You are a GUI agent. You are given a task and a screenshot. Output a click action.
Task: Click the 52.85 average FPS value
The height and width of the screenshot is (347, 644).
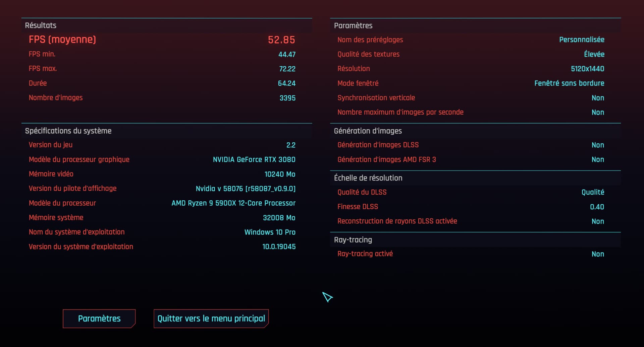click(x=281, y=40)
